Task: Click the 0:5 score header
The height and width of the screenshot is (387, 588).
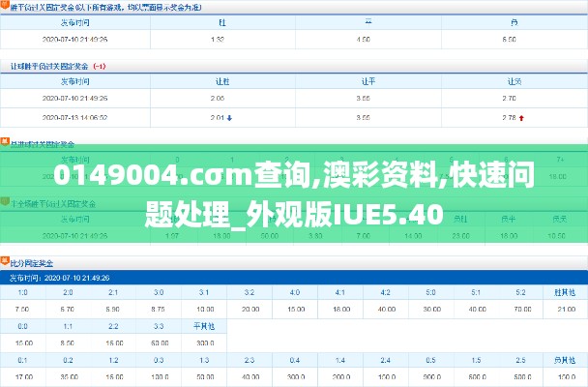Action: click(x=430, y=360)
